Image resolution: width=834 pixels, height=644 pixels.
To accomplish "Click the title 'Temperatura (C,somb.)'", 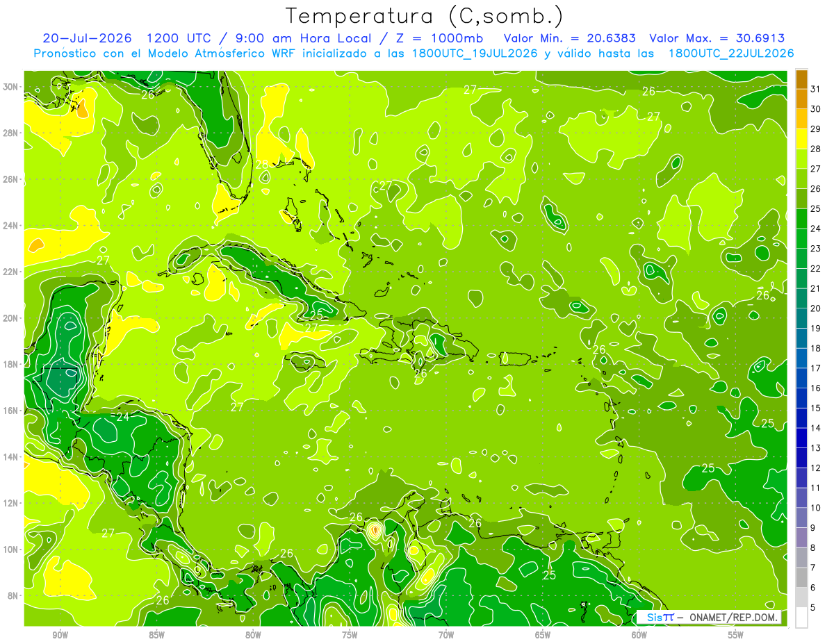I will tap(425, 16).
